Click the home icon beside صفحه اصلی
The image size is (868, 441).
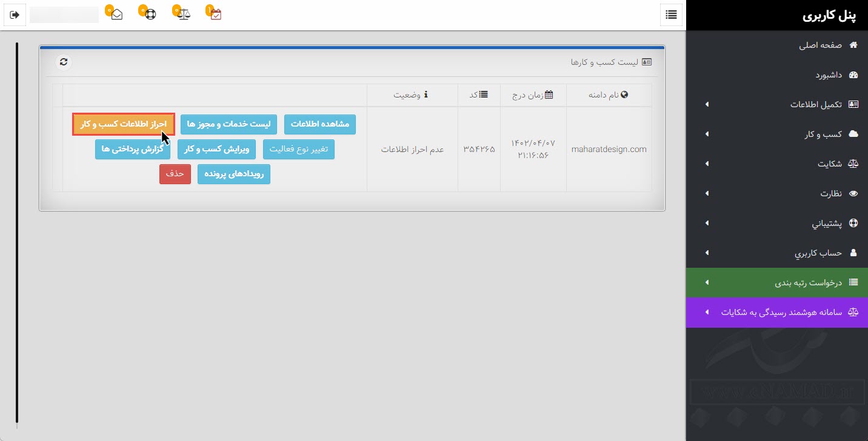(x=853, y=45)
